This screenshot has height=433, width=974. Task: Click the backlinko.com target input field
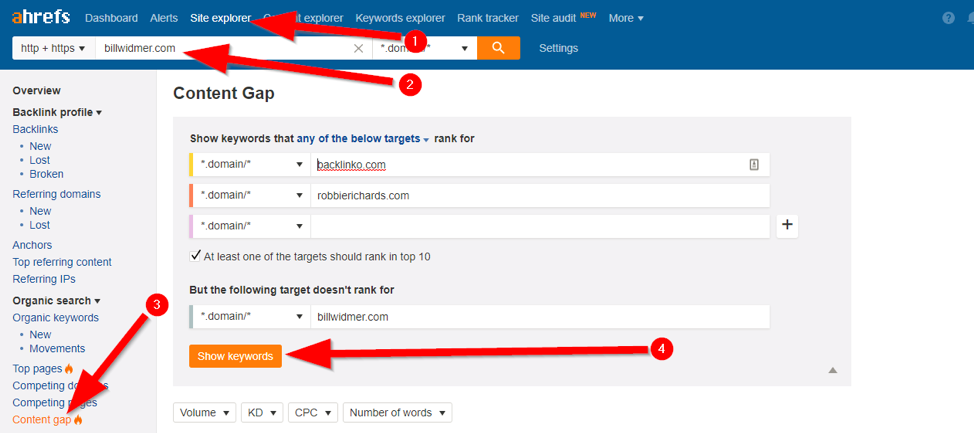[x=540, y=165]
